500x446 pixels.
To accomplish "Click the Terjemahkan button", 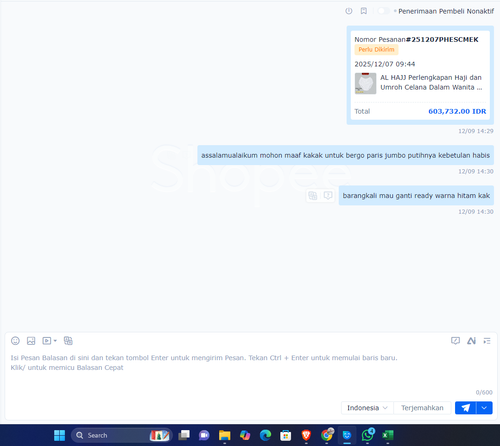I will point(422,408).
